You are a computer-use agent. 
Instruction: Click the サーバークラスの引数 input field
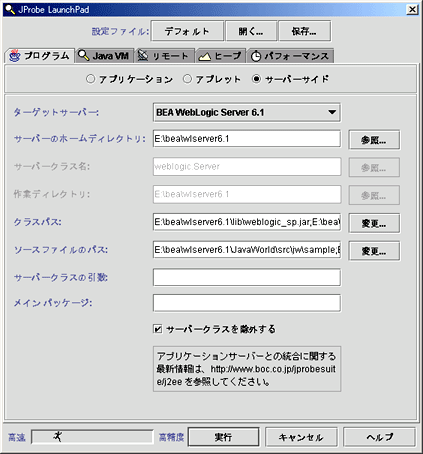247,277
